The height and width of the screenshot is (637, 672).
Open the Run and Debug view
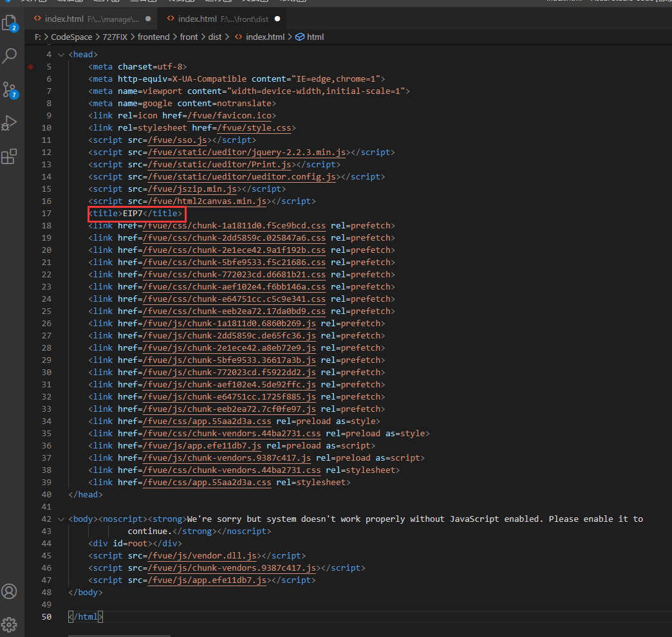click(10, 123)
